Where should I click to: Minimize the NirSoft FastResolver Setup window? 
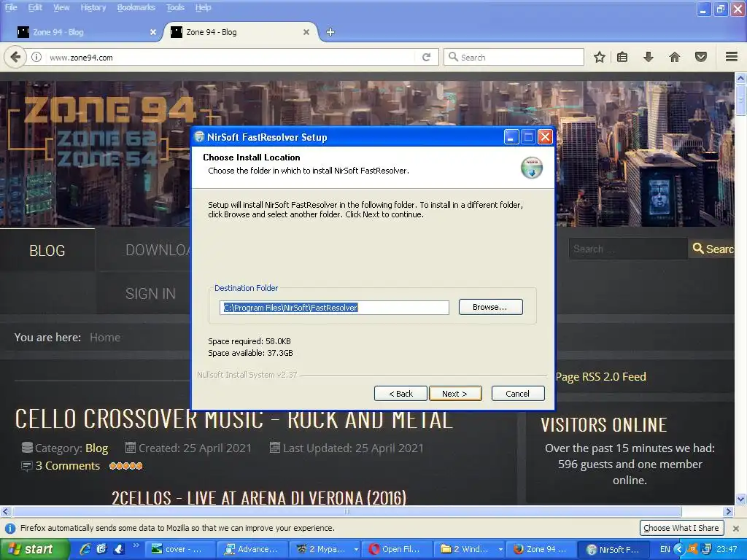click(511, 137)
